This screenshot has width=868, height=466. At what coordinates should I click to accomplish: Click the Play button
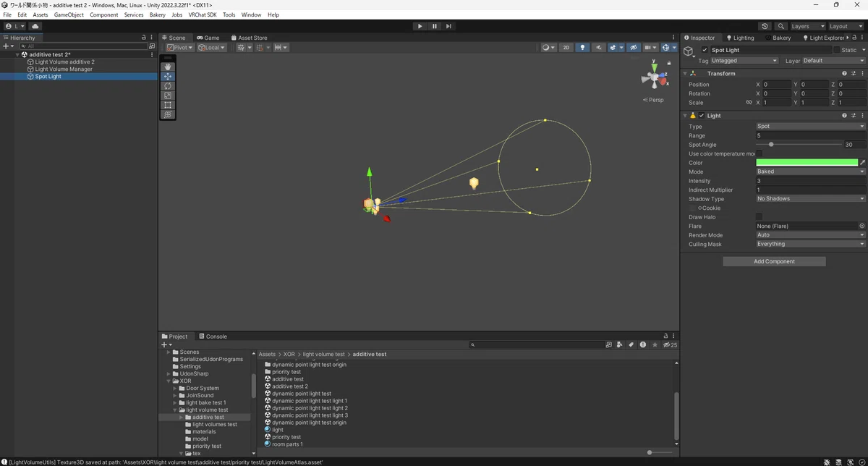pyautogui.click(x=420, y=26)
